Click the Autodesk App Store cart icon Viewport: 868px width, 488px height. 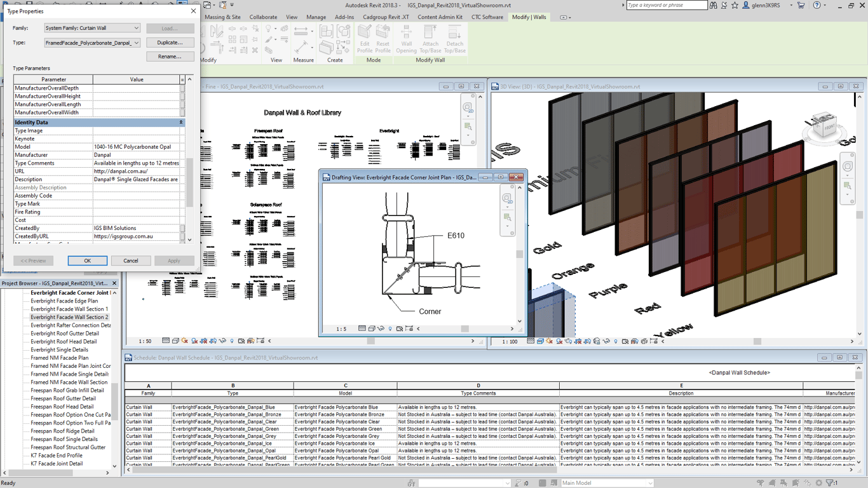(801, 6)
